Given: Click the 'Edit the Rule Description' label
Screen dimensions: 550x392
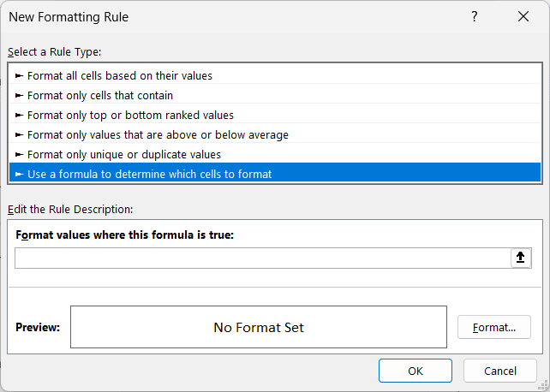Looking at the screenshot, I should [70, 209].
